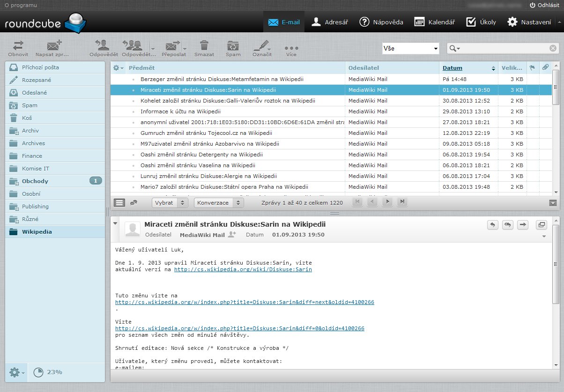Image resolution: width=564 pixels, height=392 pixels.
Task: Delete message using the Smazat trash icon
Action: [204, 46]
